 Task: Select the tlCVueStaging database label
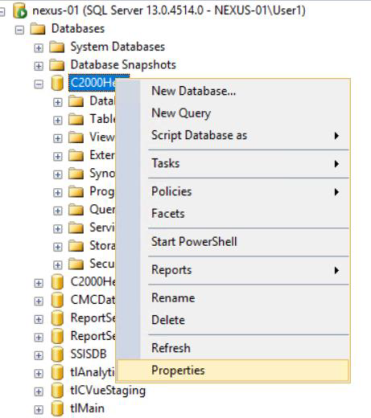coord(108,390)
